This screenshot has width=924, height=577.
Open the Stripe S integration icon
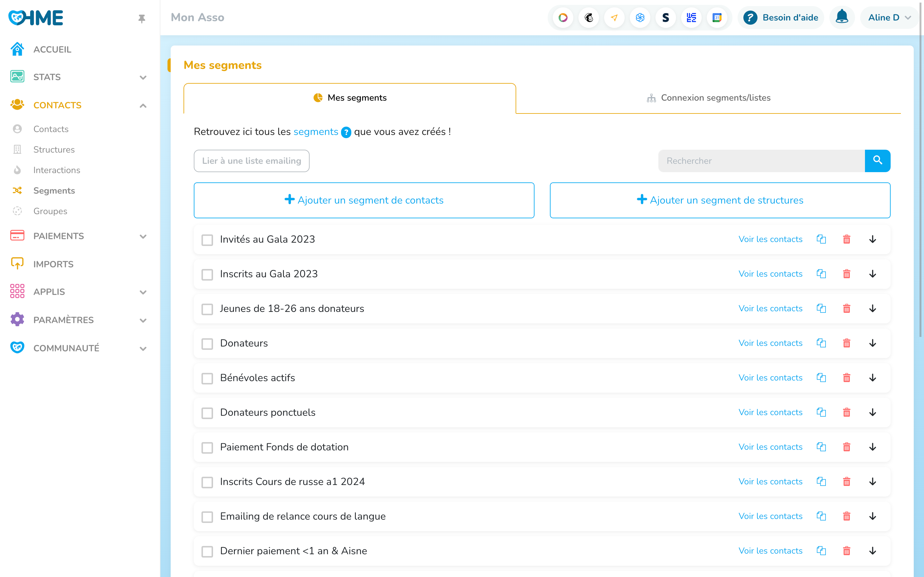pyautogui.click(x=665, y=18)
